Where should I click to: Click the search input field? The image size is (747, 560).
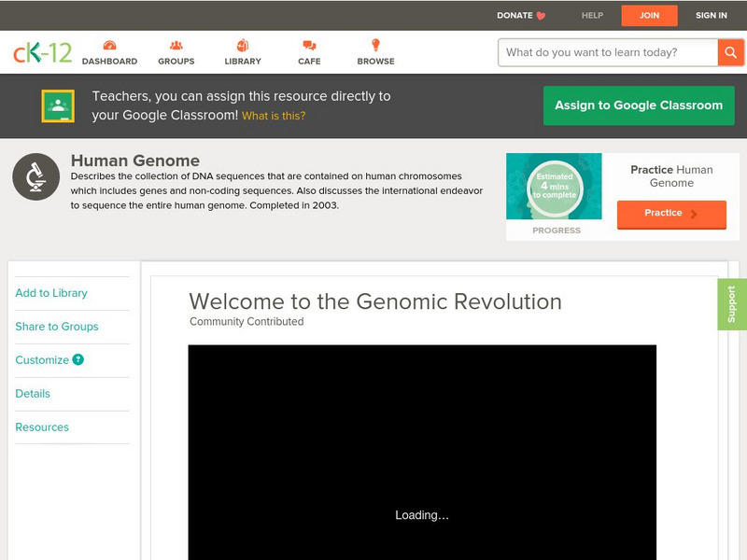click(x=608, y=52)
